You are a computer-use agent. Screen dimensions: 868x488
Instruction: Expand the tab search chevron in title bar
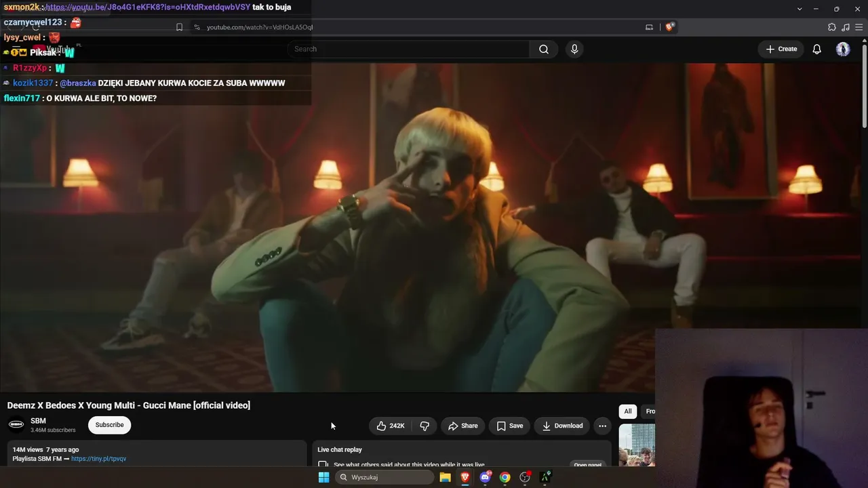(800, 9)
